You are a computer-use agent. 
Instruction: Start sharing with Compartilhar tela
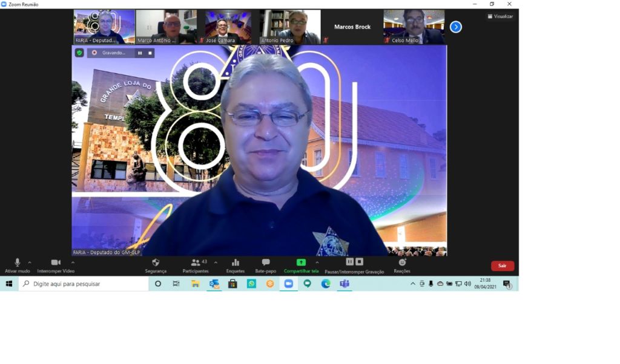point(301,265)
